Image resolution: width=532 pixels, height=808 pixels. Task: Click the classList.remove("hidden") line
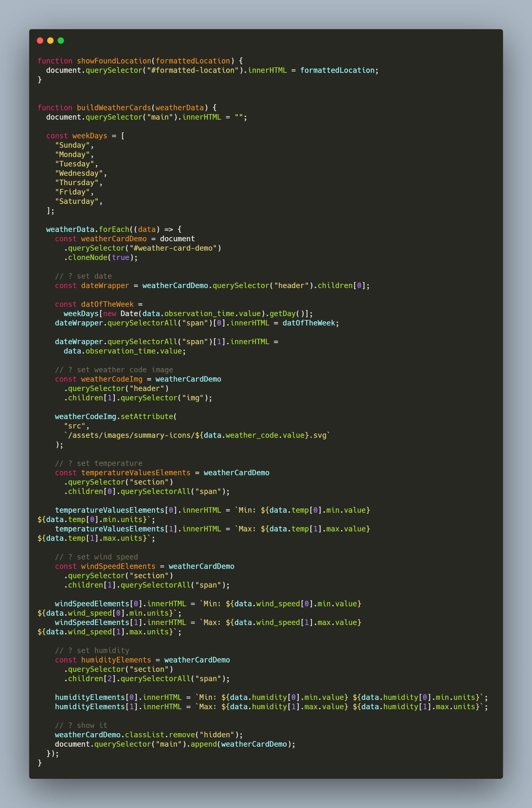pos(149,734)
